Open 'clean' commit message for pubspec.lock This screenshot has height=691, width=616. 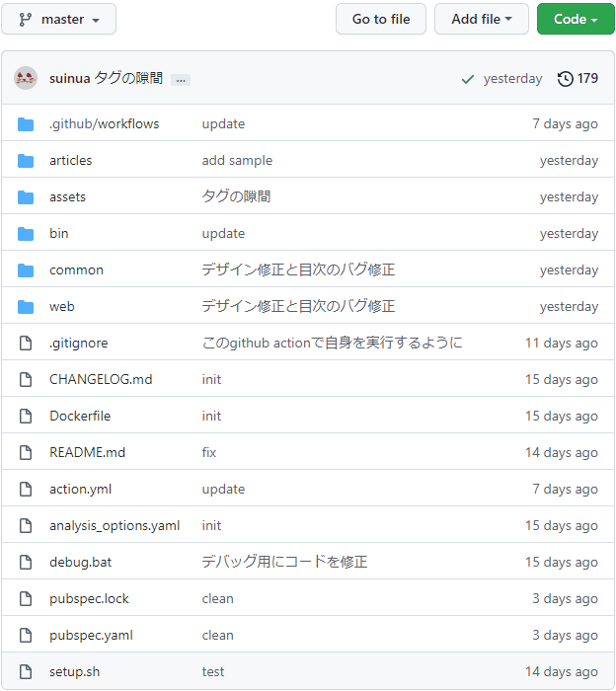point(217,599)
